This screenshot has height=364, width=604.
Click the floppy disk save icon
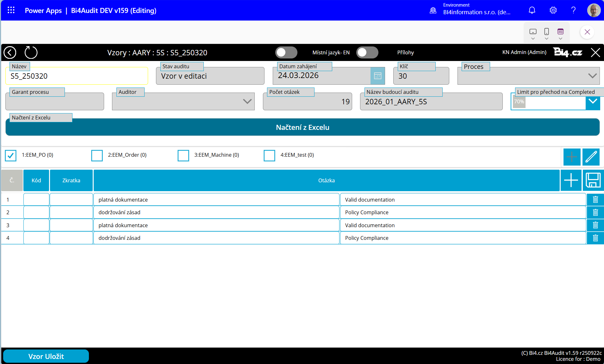coord(593,180)
